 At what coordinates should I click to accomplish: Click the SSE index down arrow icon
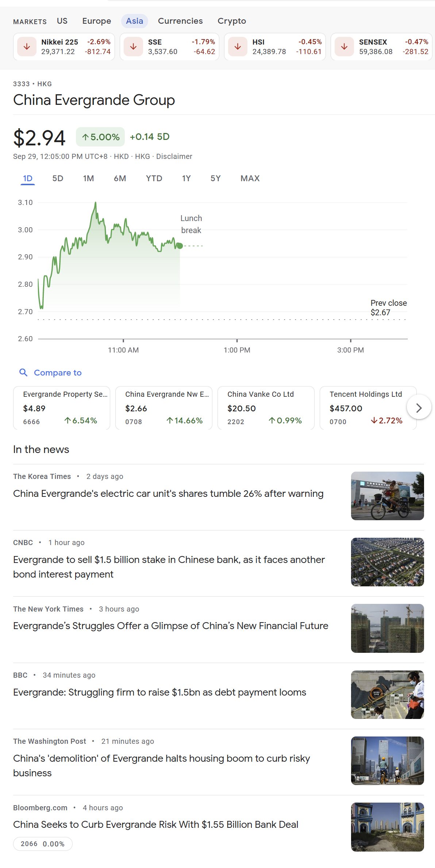point(133,47)
